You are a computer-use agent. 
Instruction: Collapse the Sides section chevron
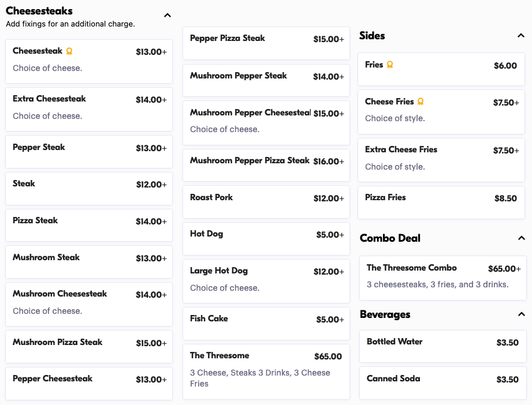tap(521, 36)
